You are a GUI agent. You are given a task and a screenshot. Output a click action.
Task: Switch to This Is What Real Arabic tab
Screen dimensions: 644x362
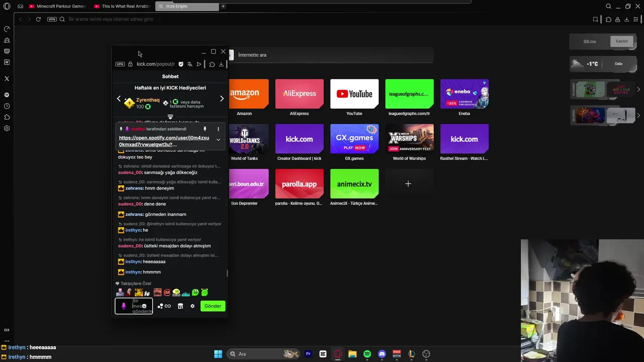point(123,7)
